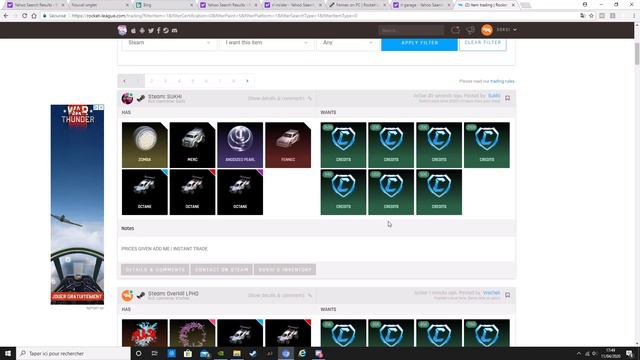Open Microsoft Store from the taskbar

(188, 353)
